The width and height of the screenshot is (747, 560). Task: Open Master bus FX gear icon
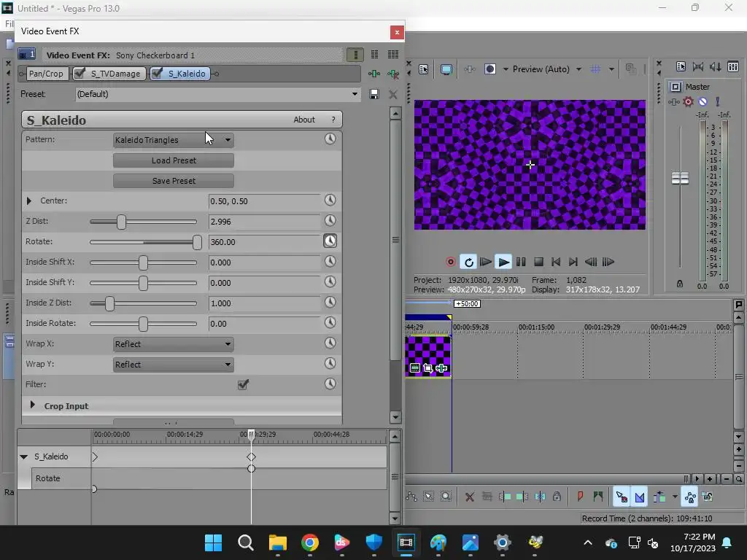point(688,101)
